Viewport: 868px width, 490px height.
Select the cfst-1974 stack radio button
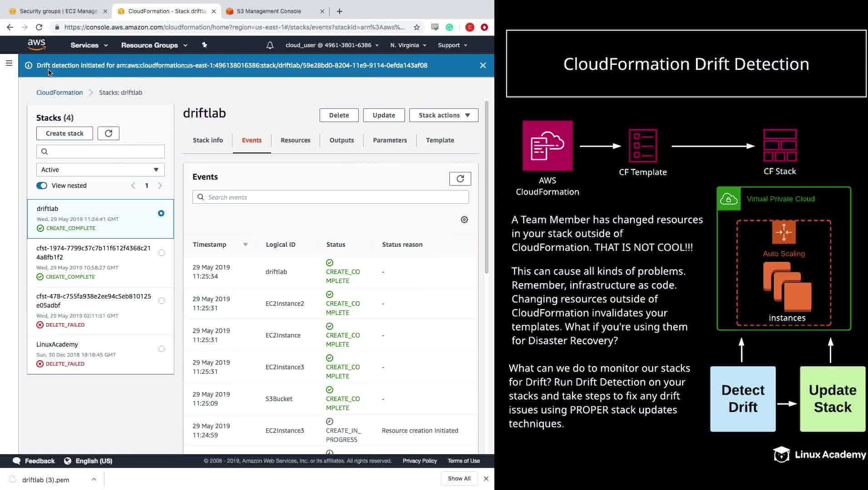(162, 253)
